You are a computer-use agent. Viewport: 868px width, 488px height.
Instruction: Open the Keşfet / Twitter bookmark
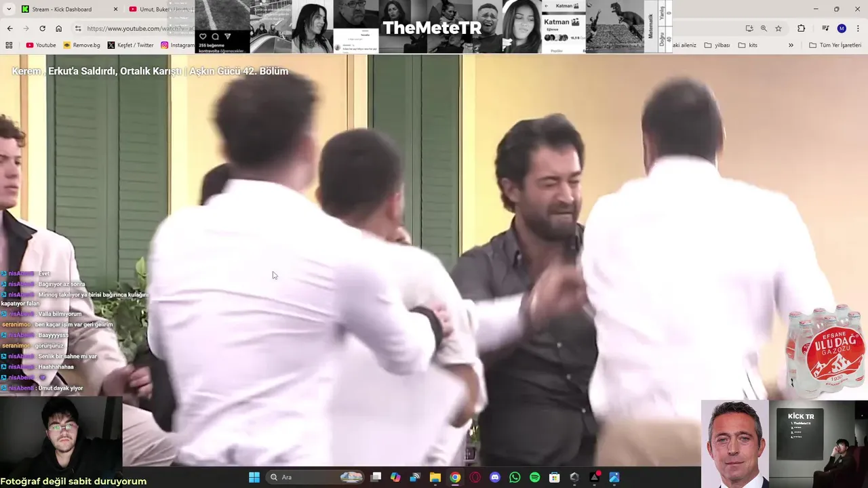[x=130, y=45]
